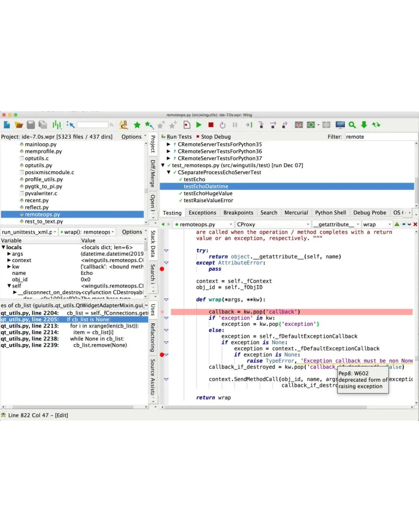Open the Stack Data panel Options menu

coord(134,232)
